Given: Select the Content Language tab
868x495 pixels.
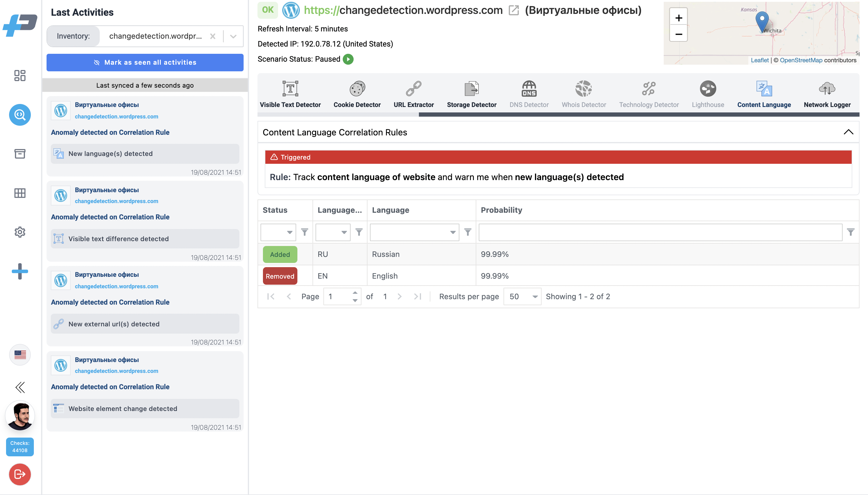Looking at the screenshot, I should pyautogui.click(x=764, y=95).
